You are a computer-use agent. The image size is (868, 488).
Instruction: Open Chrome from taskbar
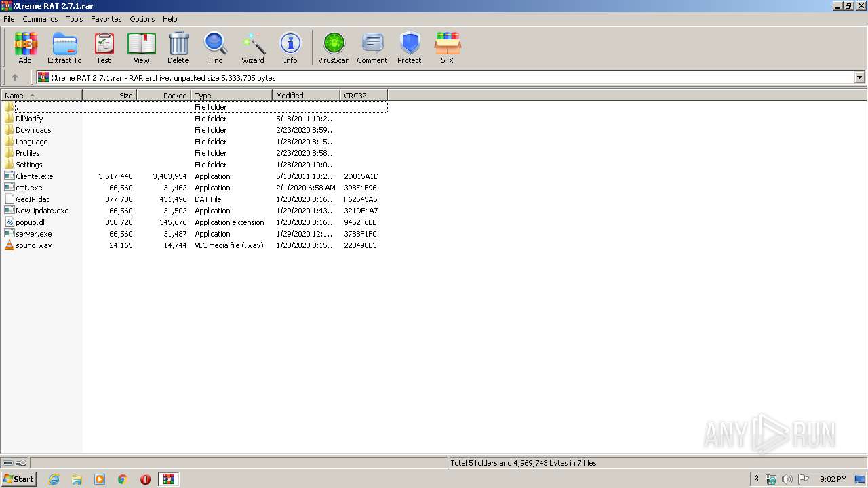(123, 479)
